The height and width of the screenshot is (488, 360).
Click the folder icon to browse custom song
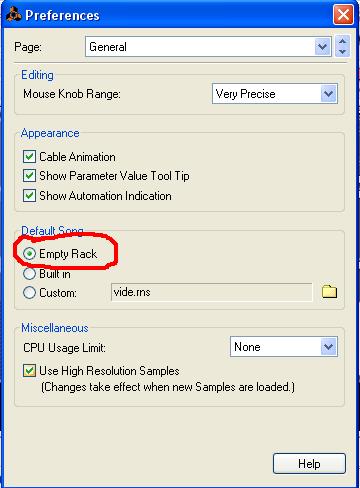tap(329, 292)
